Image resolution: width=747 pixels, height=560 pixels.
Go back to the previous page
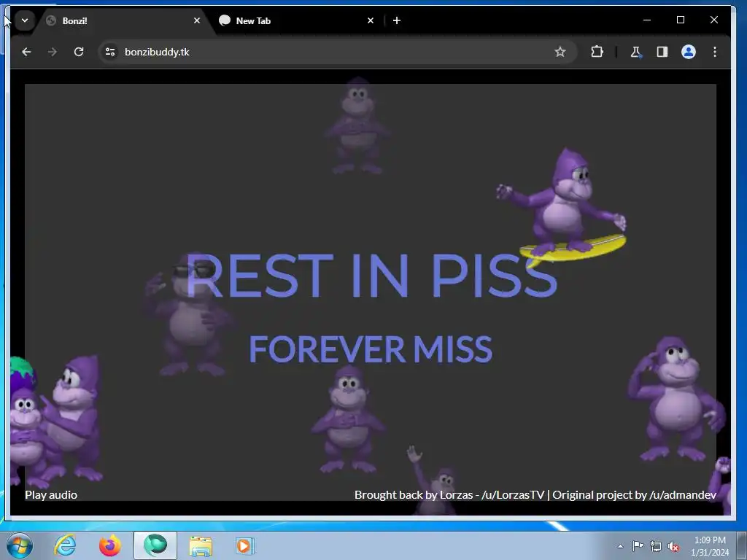tap(26, 52)
